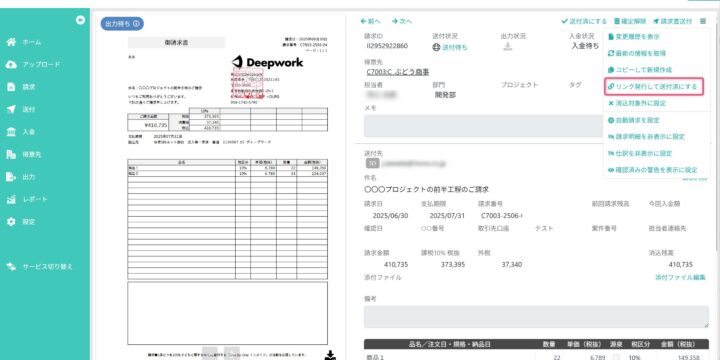Click the invoice preview document image

click(228, 197)
